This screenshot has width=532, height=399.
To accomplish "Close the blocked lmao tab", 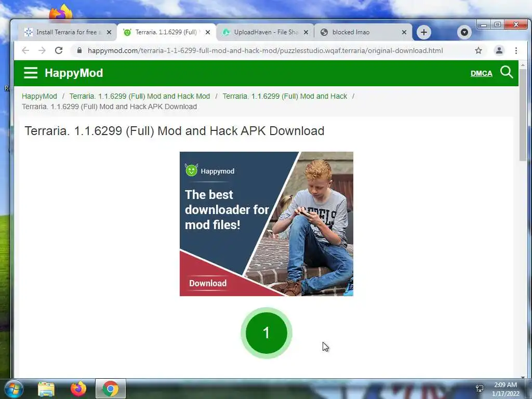I will click(404, 32).
